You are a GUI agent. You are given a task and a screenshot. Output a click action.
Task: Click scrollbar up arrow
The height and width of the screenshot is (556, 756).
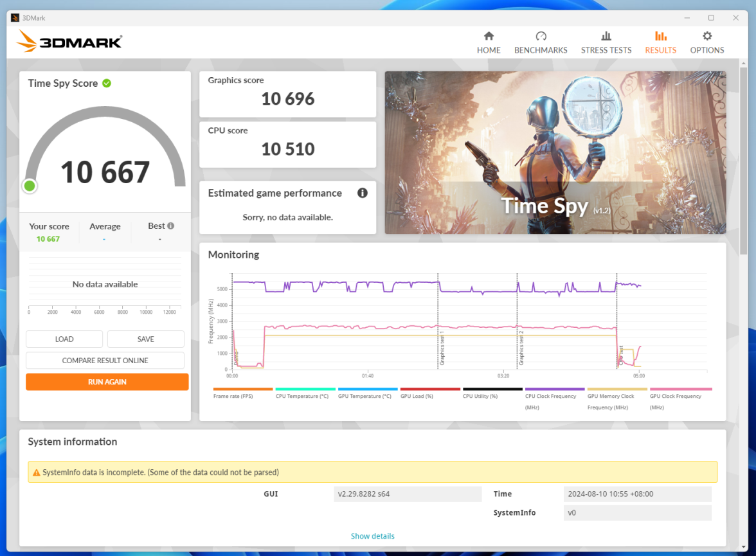click(743, 63)
